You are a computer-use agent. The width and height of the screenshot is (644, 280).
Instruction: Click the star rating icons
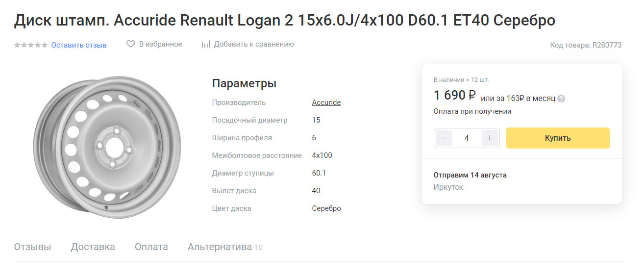point(31,45)
